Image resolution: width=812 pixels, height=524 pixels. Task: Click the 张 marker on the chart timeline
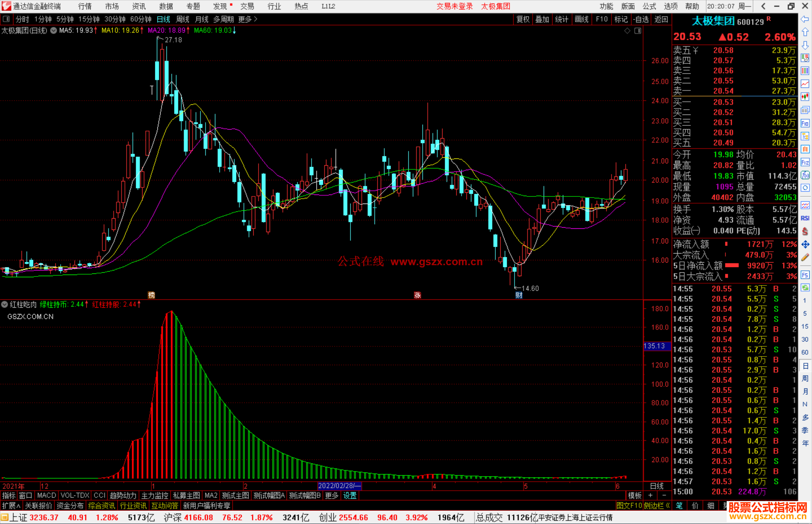(x=417, y=295)
